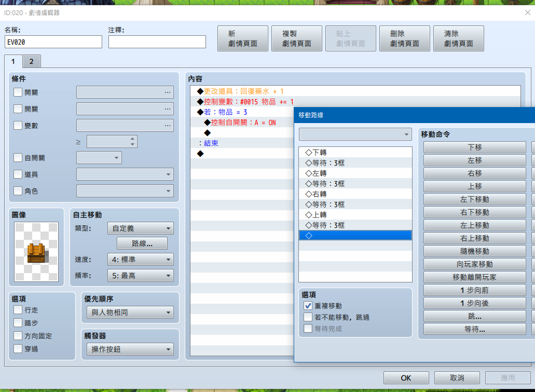Add the 右下移動 move command

pyautogui.click(x=475, y=212)
